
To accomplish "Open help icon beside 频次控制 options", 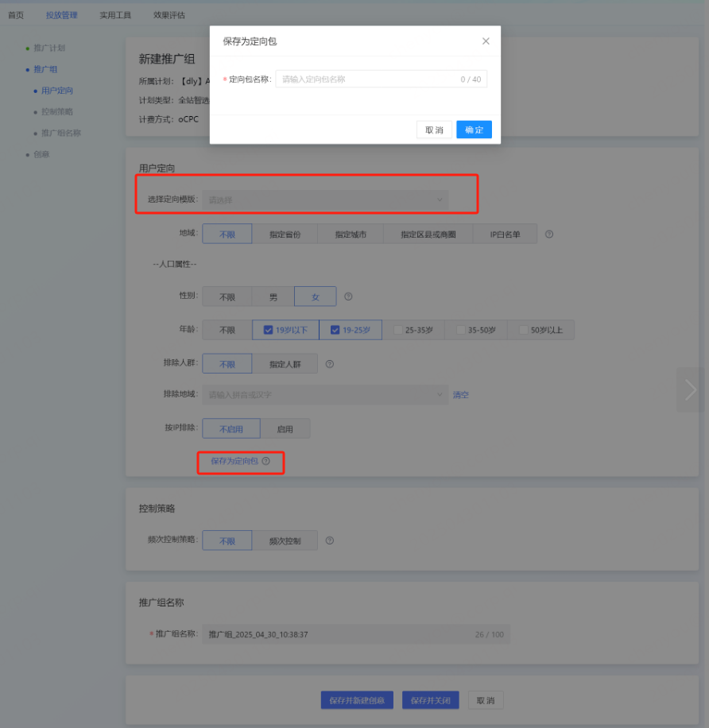I will pyautogui.click(x=330, y=540).
